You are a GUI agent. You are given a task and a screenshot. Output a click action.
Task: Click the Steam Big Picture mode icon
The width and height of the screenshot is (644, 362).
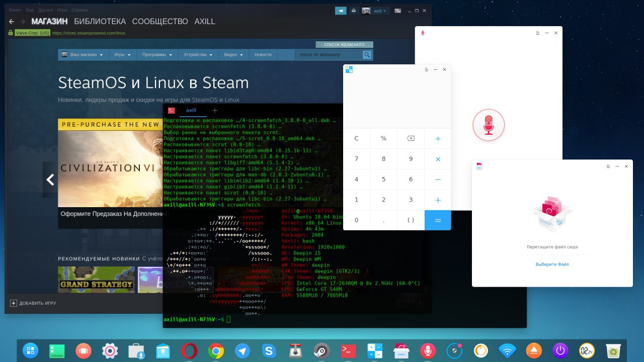point(398,11)
